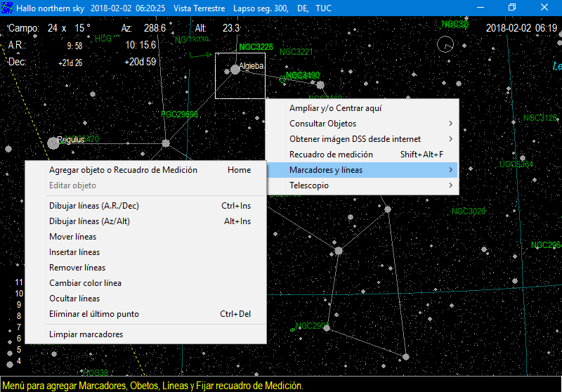The image size is (562, 392).
Task: Click the circled clock marker near the date
Action: tap(445, 45)
